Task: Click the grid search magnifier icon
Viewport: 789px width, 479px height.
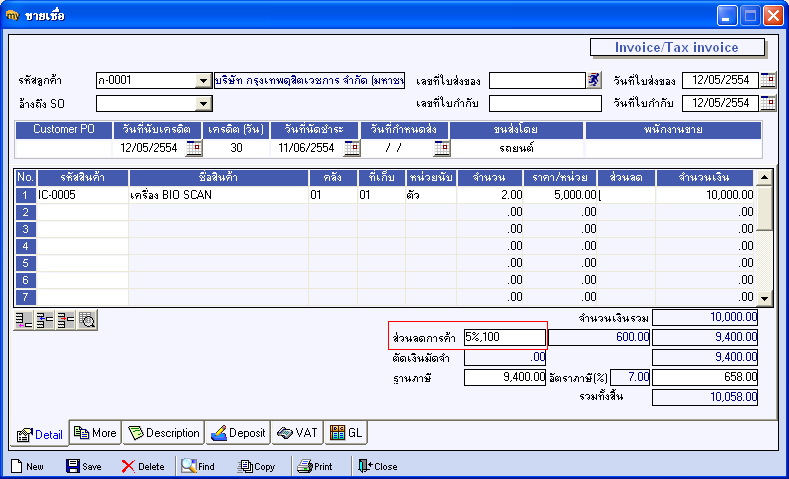Action: (x=87, y=320)
